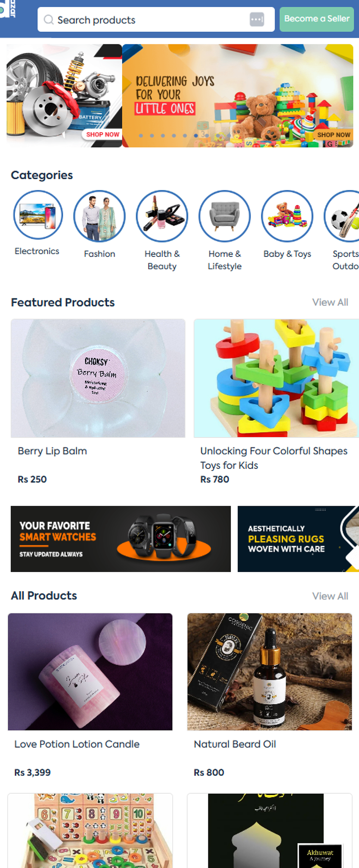Open the Electronics category icon
This screenshot has width=359, height=868.
click(x=38, y=215)
